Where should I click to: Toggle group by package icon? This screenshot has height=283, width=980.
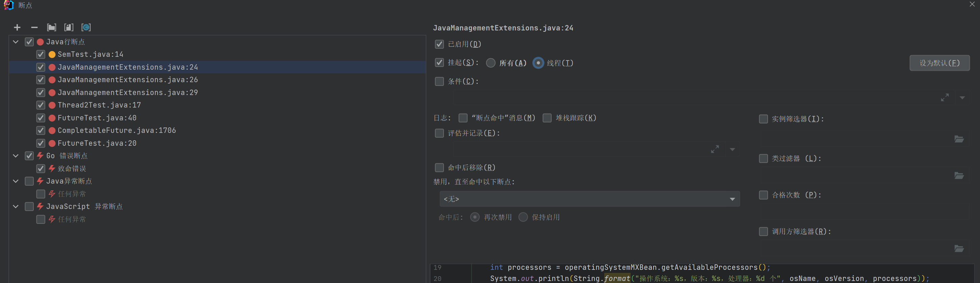coord(51,27)
